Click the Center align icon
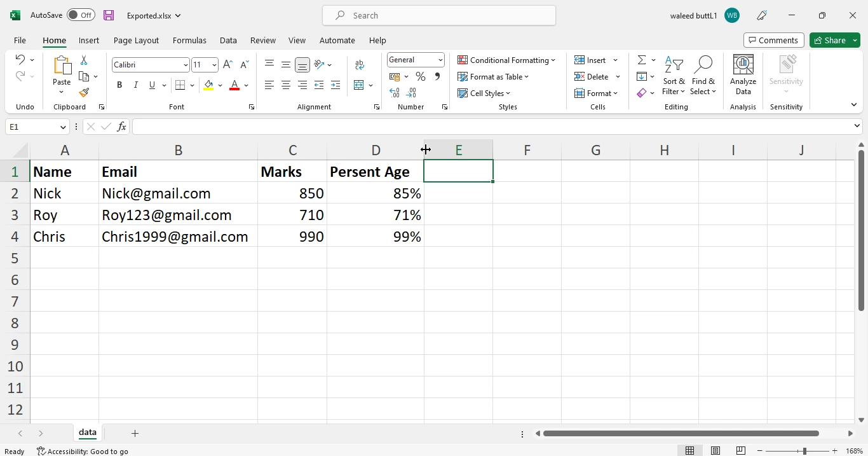 pos(286,85)
